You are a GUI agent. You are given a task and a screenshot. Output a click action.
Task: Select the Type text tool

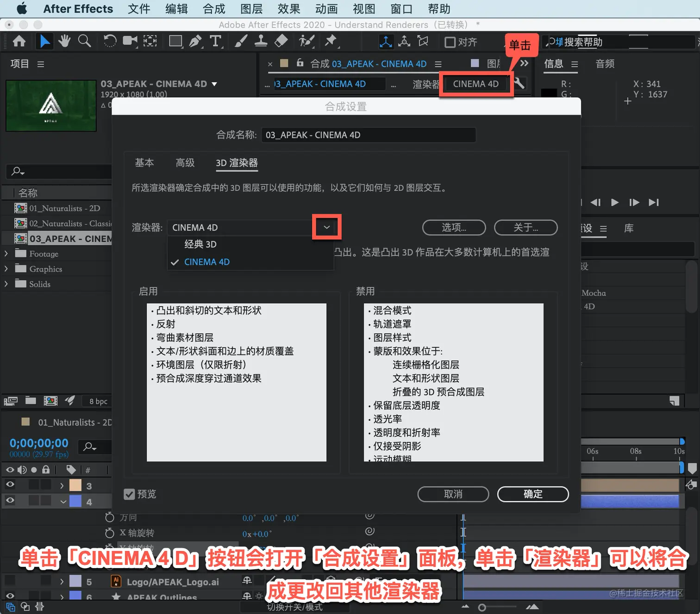tap(216, 42)
